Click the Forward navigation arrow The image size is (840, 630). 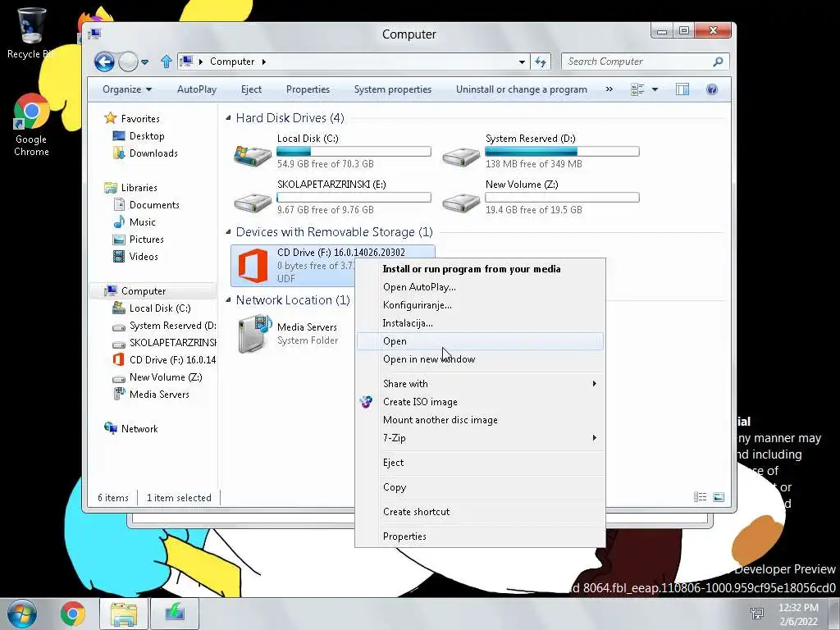click(x=128, y=62)
